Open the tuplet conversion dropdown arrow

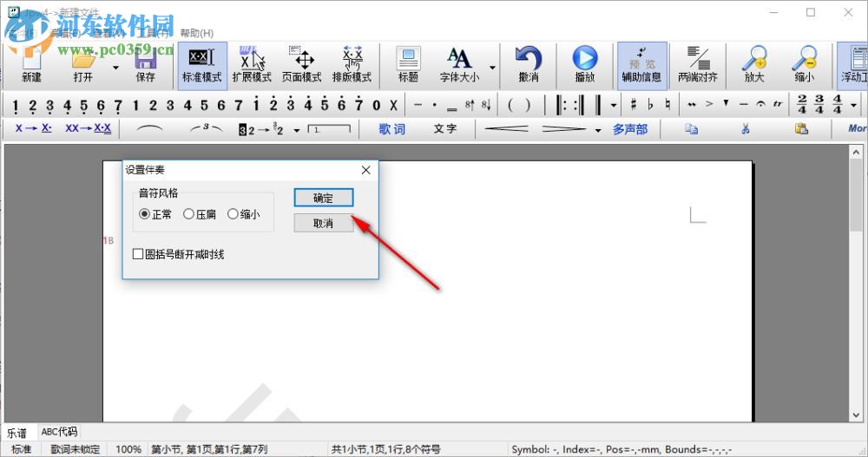tap(297, 130)
